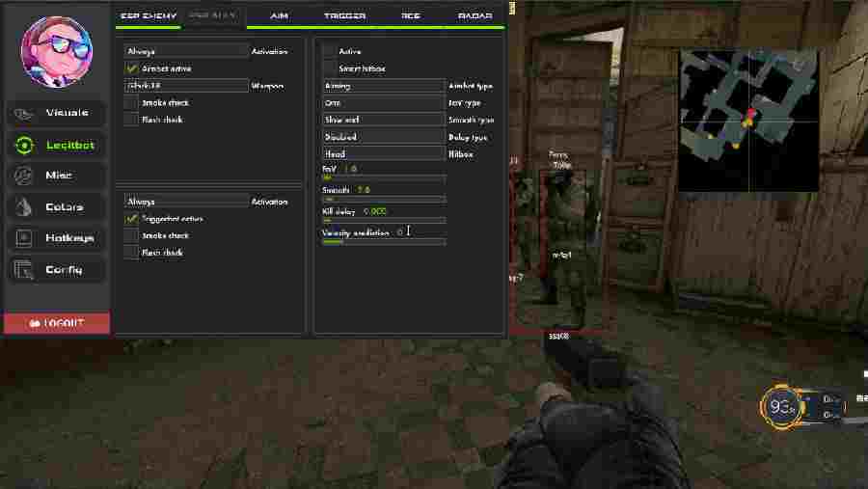This screenshot has height=489, width=868.
Task: Click the circular health indicator showing 93
Action: (781, 408)
